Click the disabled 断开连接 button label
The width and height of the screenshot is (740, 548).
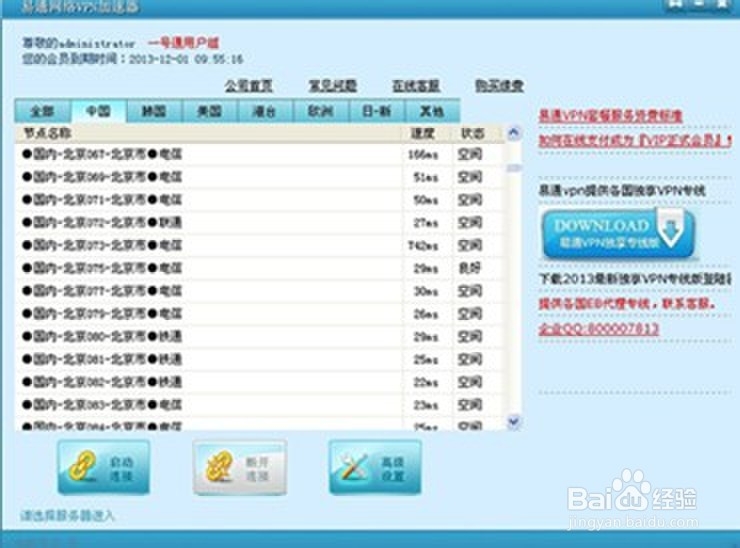pos(258,469)
